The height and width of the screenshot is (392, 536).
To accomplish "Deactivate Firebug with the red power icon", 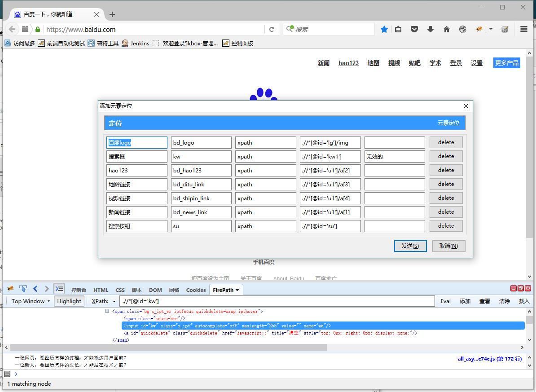I will pyautogui.click(x=528, y=288).
